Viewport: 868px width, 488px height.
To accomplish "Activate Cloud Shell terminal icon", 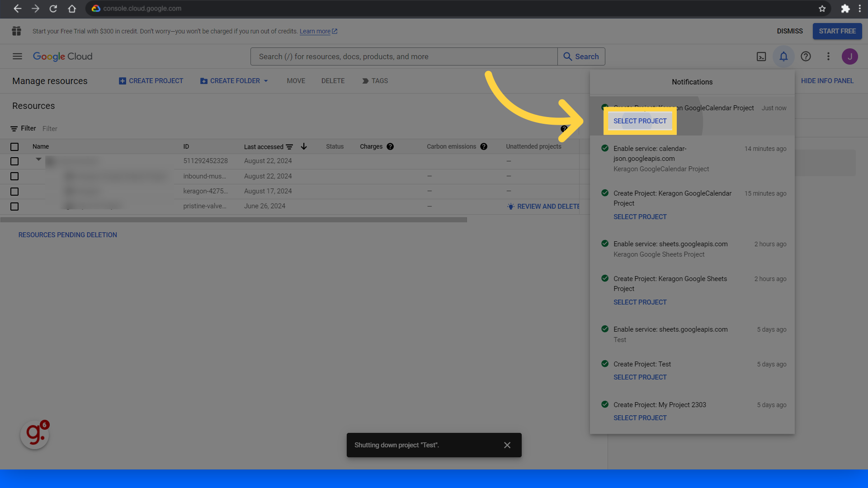I will point(761,56).
